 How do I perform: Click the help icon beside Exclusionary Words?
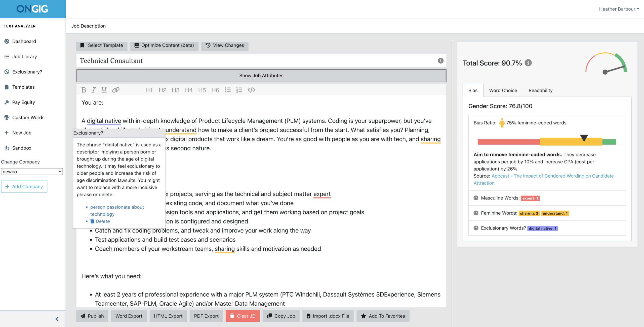pyautogui.click(x=476, y=228)
